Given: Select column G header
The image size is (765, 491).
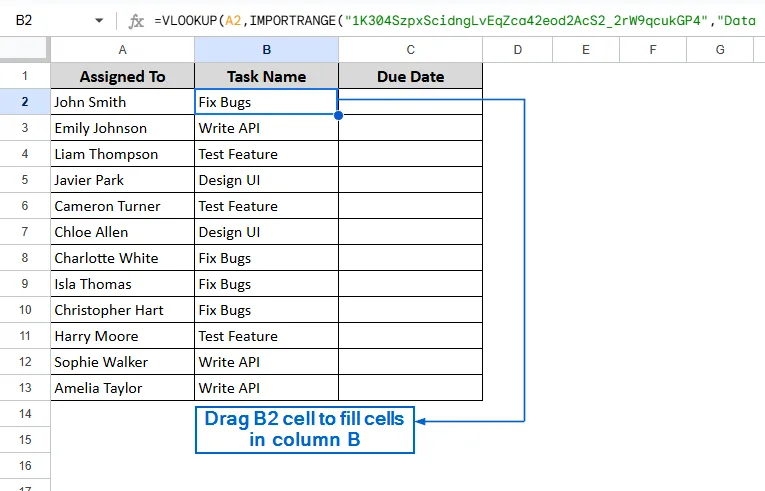Looking at the screenshot, I should 720,50.
